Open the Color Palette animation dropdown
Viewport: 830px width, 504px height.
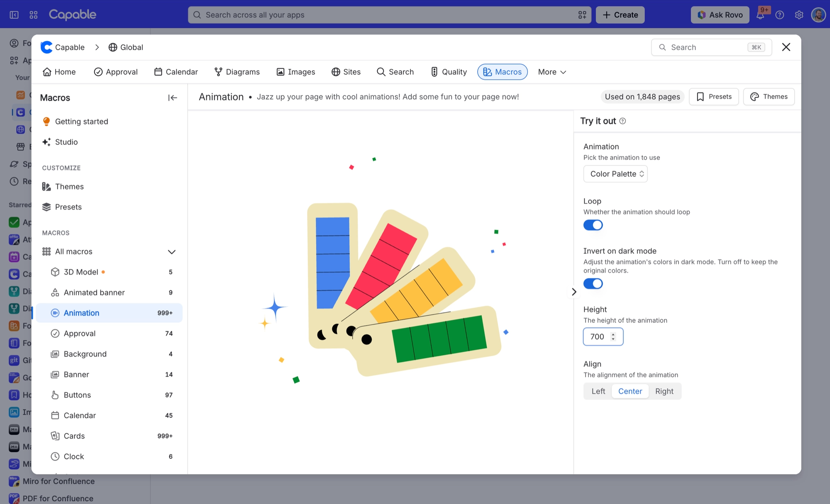pyautogui.click(x=615, y=174)
